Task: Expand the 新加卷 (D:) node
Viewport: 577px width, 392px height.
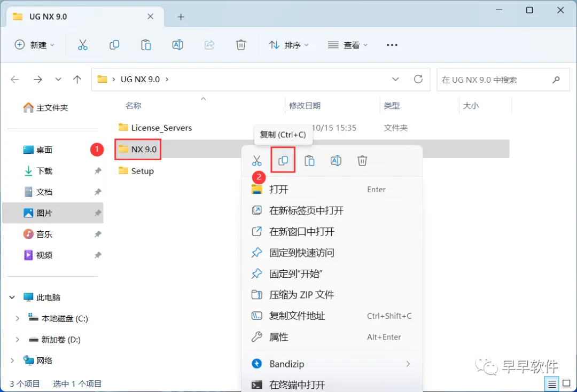Action: coord(17,340)
